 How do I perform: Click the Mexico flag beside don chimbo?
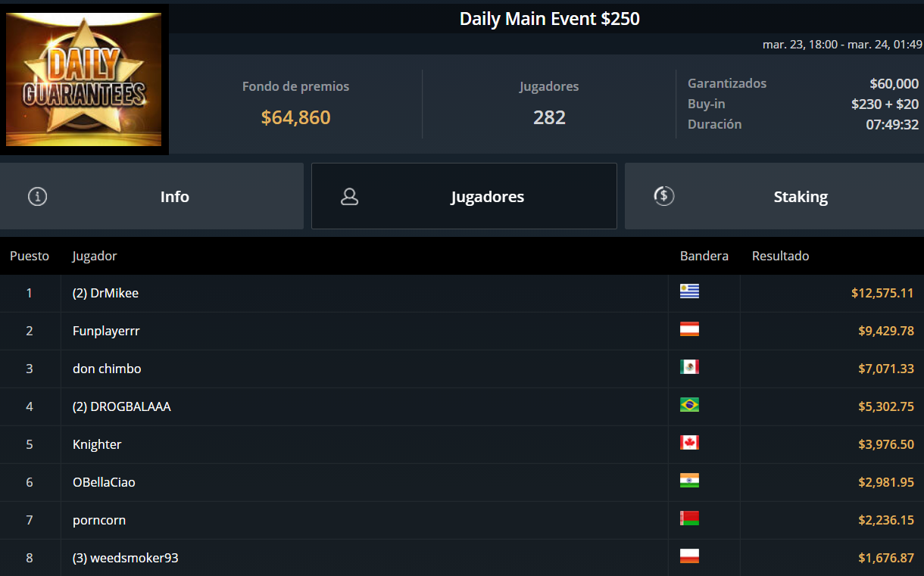click(x=689, y=367)
